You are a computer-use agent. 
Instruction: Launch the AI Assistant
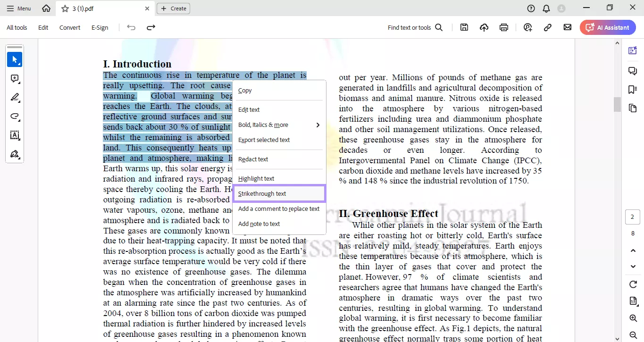pyautogui.click(x=608, y=27)
